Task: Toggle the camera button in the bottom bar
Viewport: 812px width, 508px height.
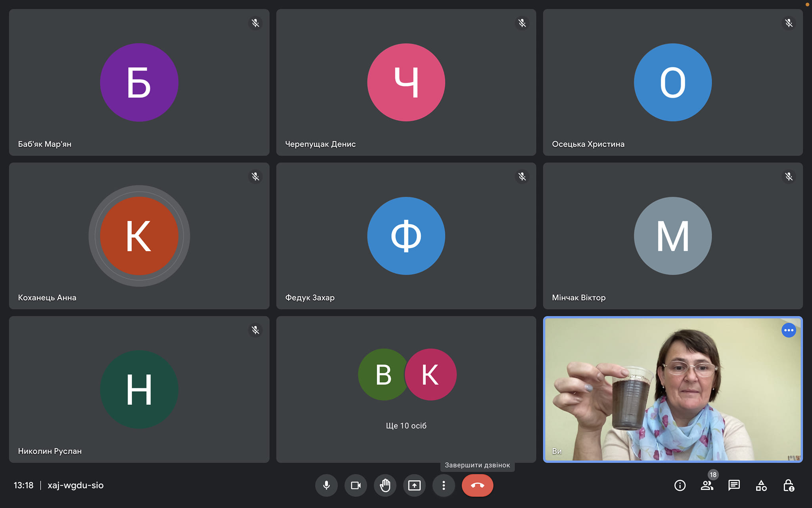Action: (x=356, y=485)
